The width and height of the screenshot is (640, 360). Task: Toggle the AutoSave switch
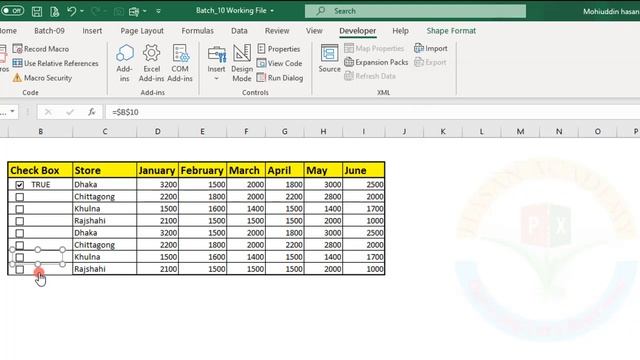click(12, 11)
